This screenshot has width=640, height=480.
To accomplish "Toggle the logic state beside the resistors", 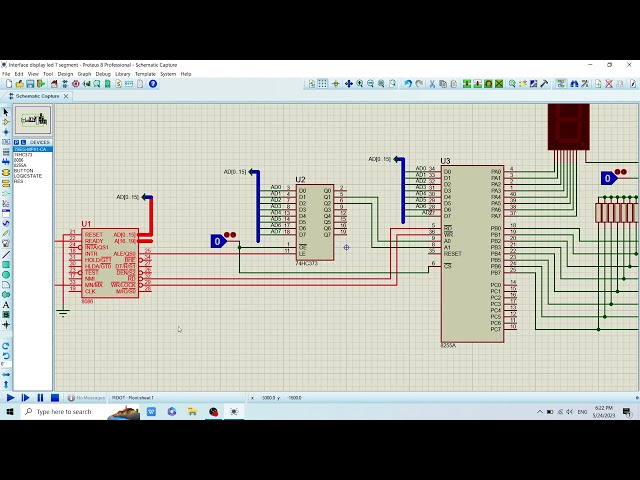I will (x=608, y=178).
